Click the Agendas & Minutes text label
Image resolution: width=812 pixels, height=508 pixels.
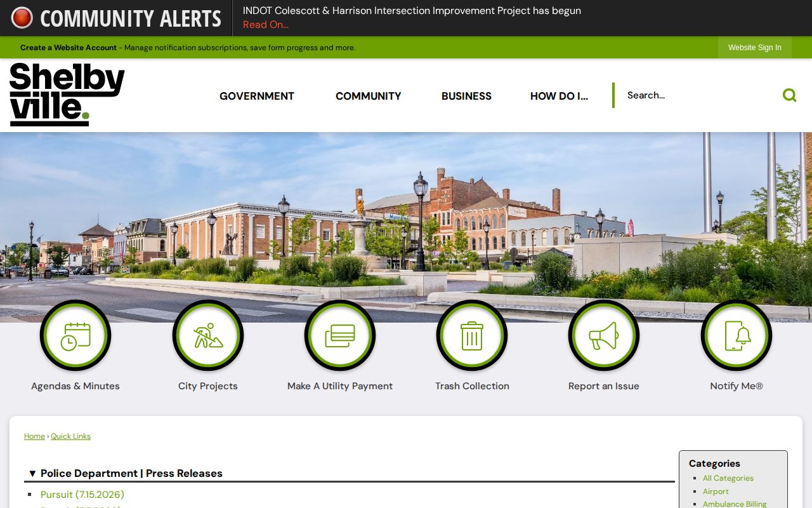point(75,386)
